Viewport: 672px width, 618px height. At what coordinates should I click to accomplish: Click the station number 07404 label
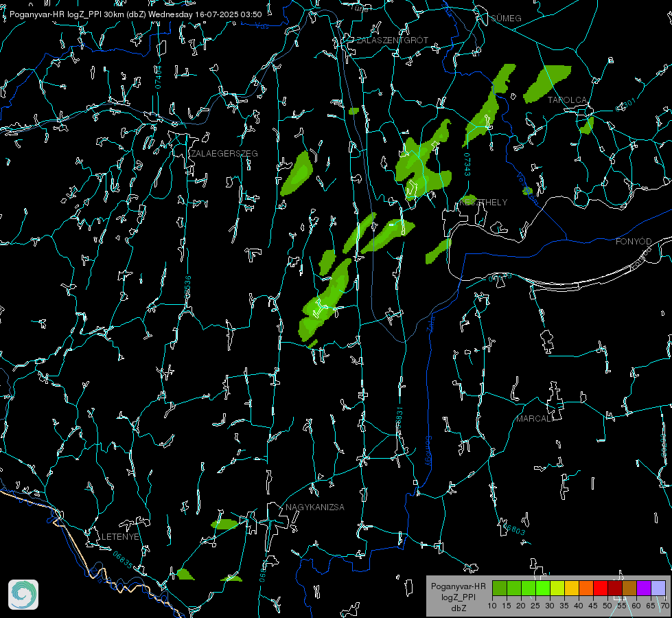point(158,78)
